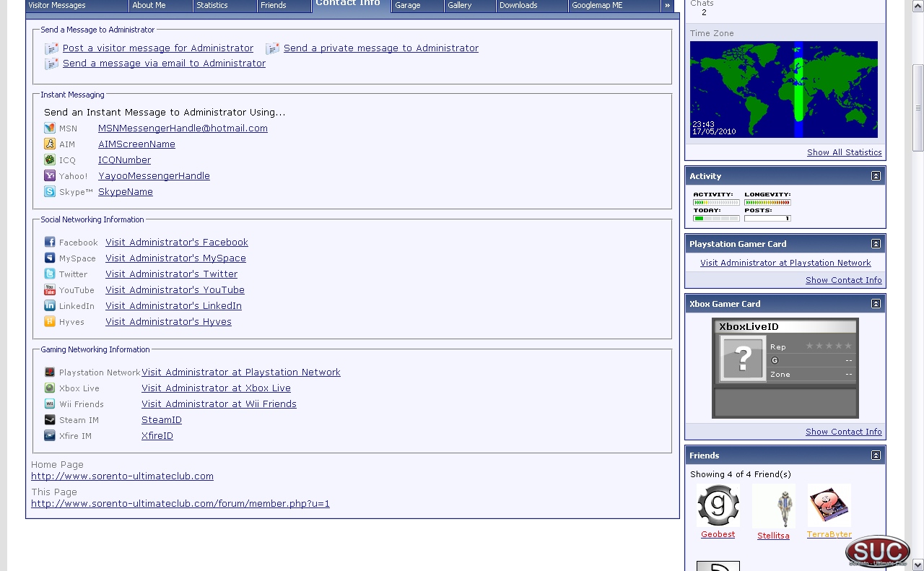
Task: Click the XfireID link
Action: click(157, 436)
